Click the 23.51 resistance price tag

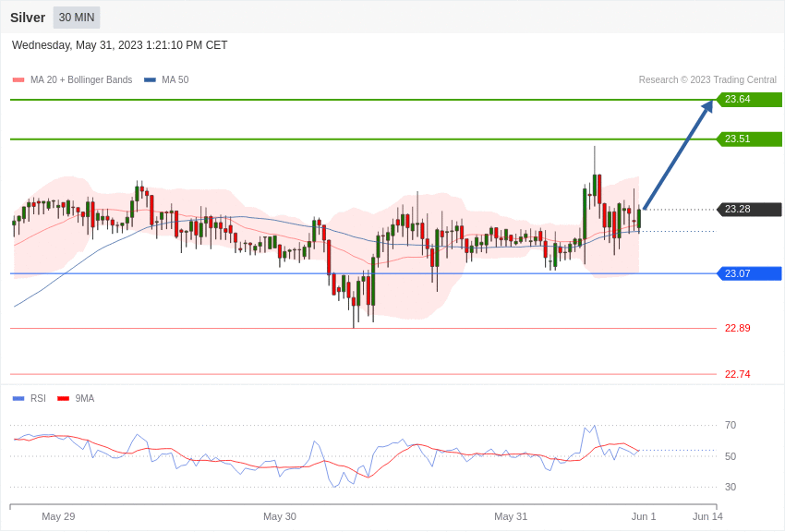tap(750, 139)
